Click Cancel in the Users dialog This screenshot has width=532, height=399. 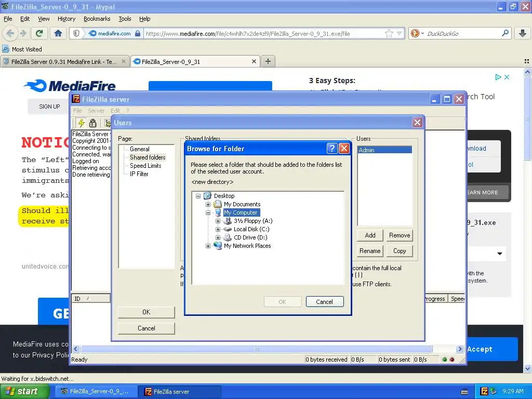click(146, 328)
